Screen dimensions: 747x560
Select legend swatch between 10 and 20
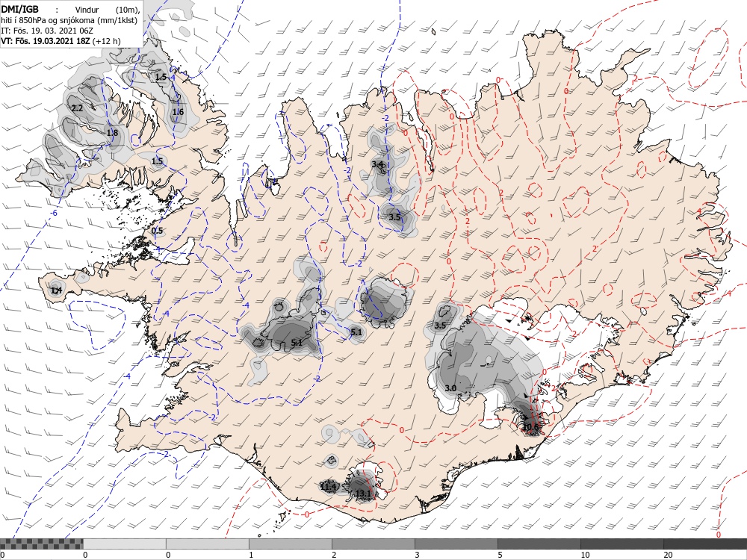click(622, 544)
